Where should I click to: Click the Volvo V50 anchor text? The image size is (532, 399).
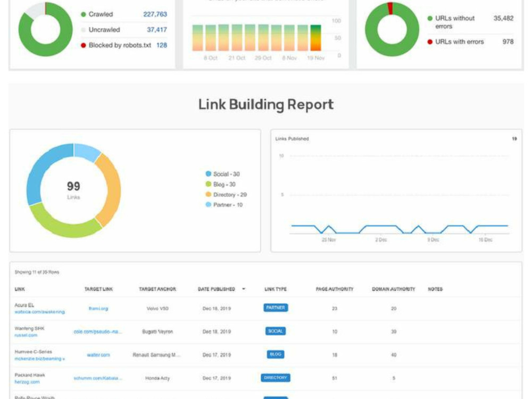(x=157, y=309)
